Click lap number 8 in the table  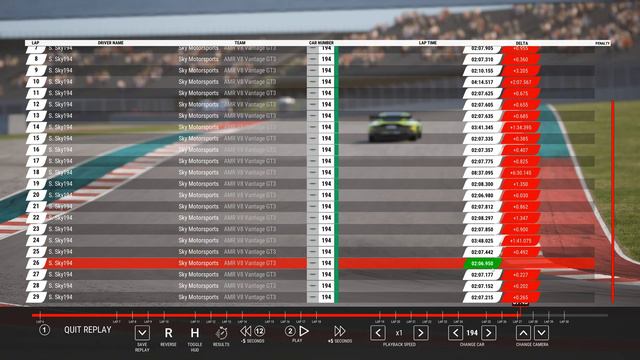[36, 59]
